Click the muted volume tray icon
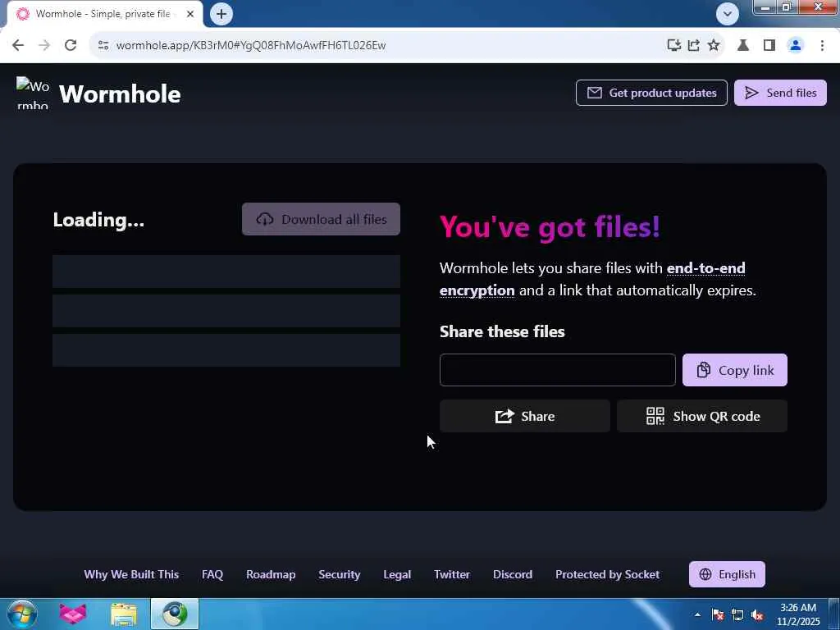Image resolution: width=840 pixels, height=630 pixels. tap(757, 614)
